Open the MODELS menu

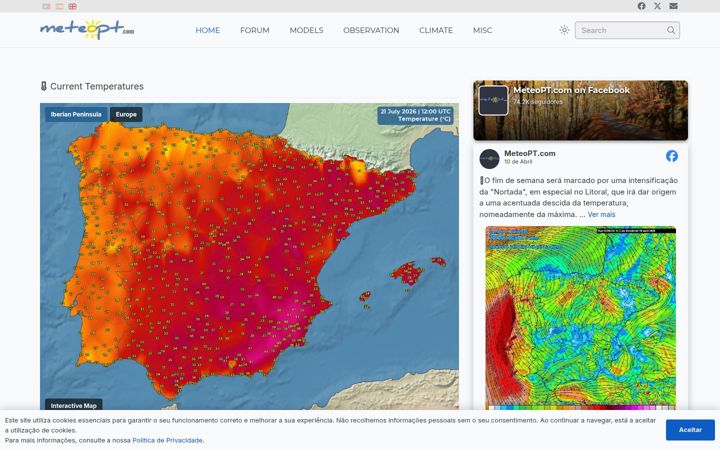[x=306, y=30]
